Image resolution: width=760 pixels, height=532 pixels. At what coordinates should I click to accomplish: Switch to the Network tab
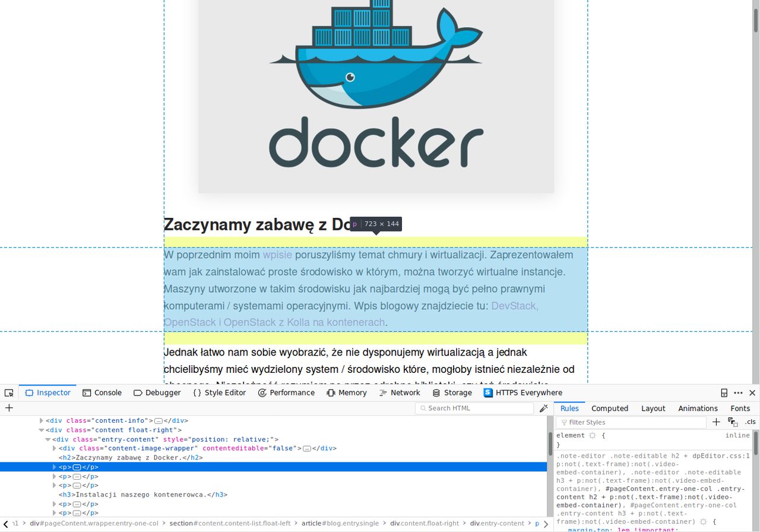point(400,393)
